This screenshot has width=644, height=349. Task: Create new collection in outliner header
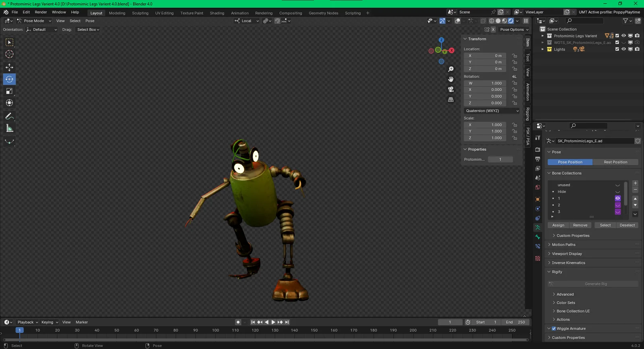(638, 21)
